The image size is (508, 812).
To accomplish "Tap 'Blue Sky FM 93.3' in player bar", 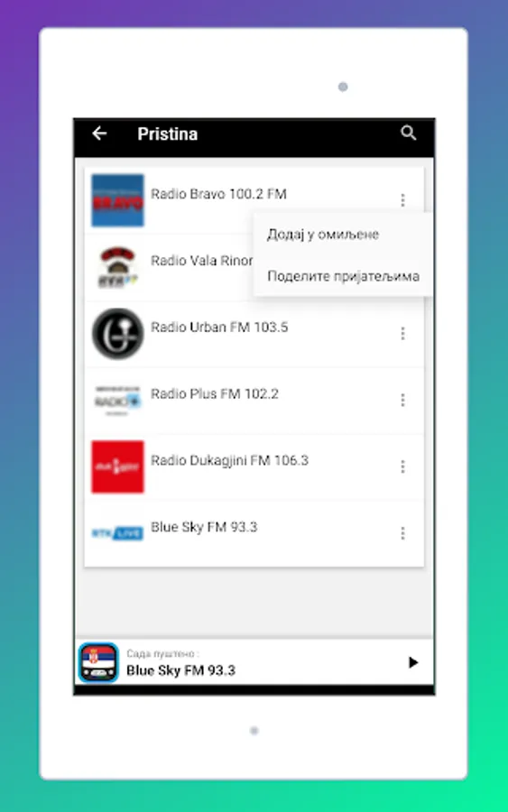I will pos(180,670).
